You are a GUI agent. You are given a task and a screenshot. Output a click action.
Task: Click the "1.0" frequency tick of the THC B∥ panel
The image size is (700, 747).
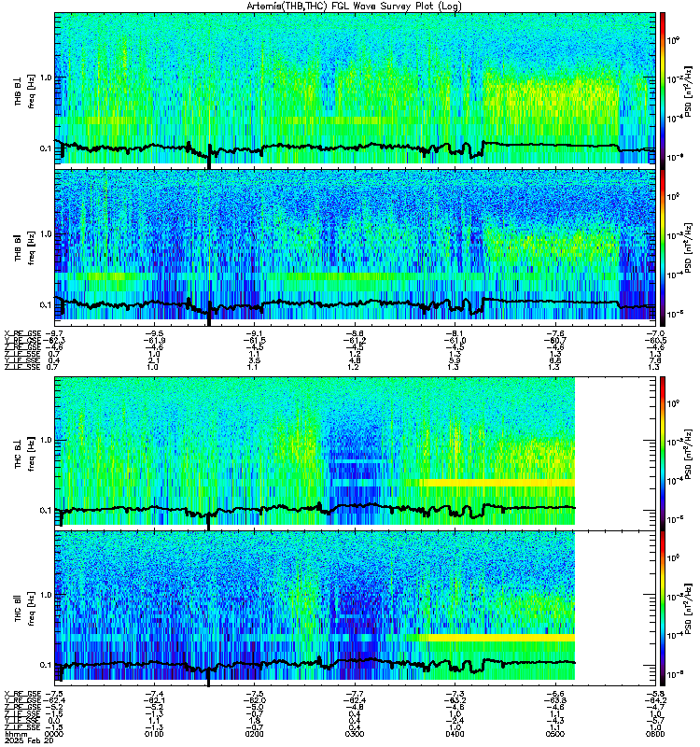pos(44,595)
